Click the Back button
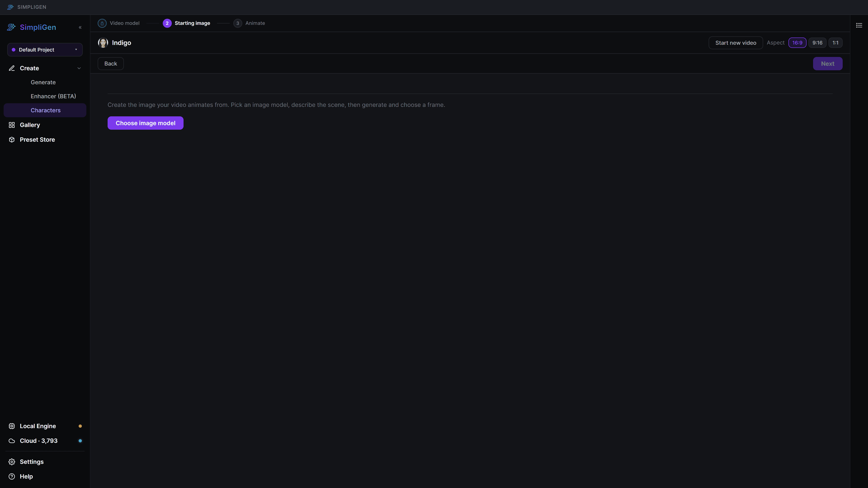The width and height of the screenshot is (868, 488). [111, 64]
